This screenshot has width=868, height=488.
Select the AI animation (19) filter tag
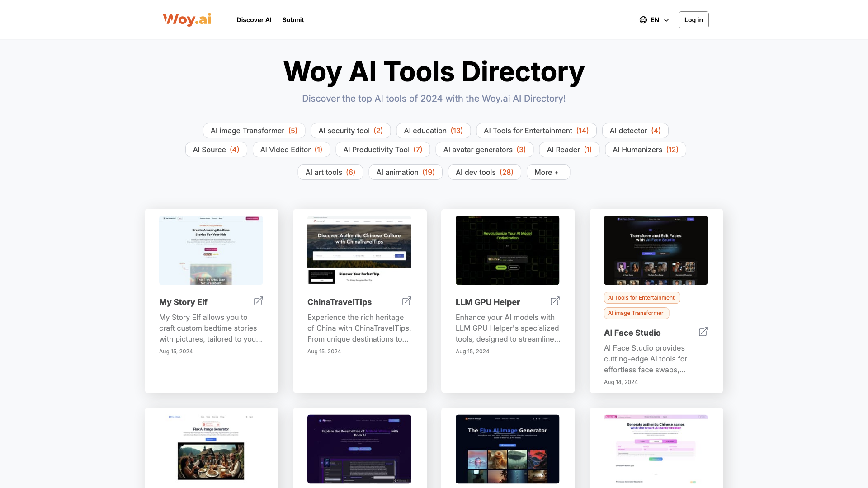tap(406, 172)
